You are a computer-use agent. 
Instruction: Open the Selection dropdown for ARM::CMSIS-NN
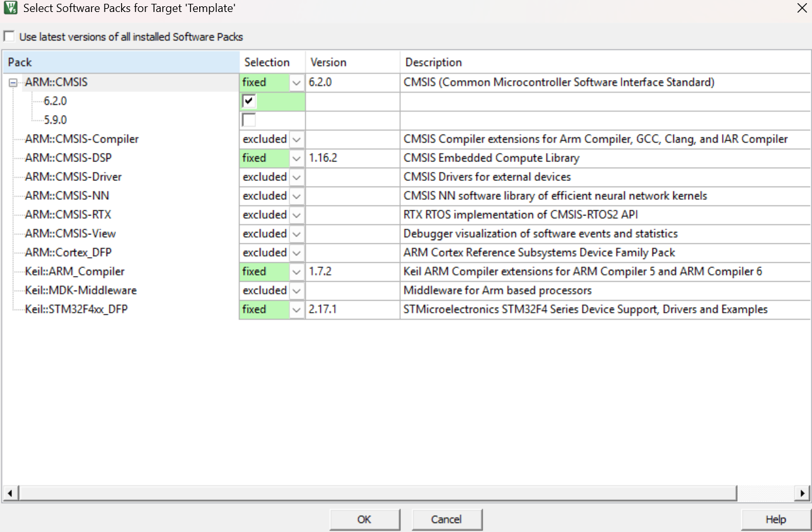coord(296,195)
